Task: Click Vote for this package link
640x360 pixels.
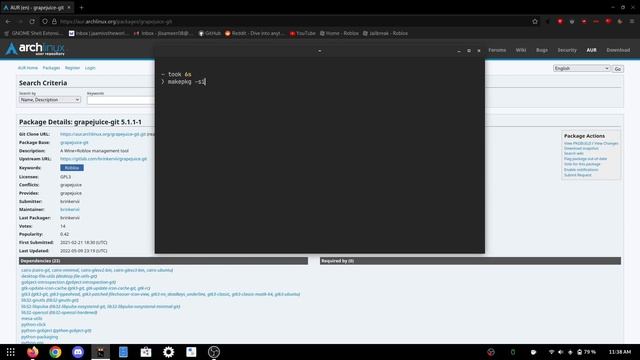Action: (582, 164)
